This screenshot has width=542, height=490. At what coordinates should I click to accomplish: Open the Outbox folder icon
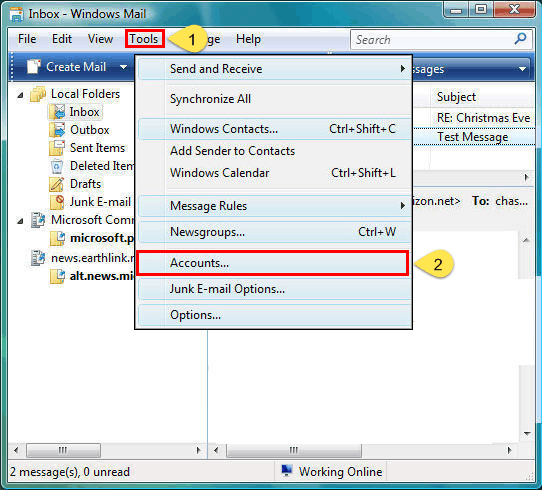pos(57,130)
